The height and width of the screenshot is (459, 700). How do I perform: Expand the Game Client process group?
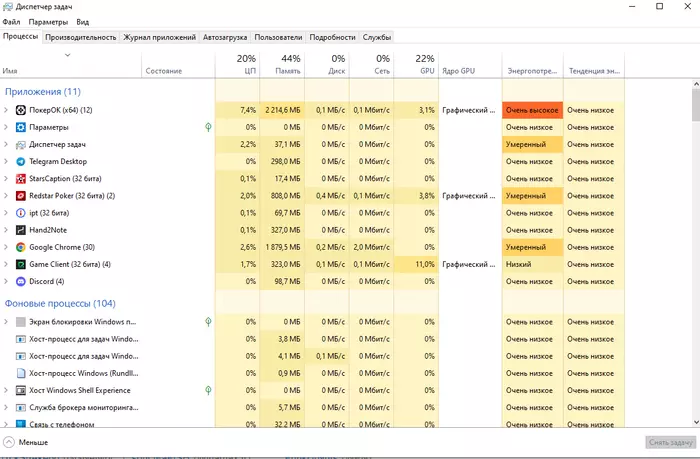coord(7,264)
